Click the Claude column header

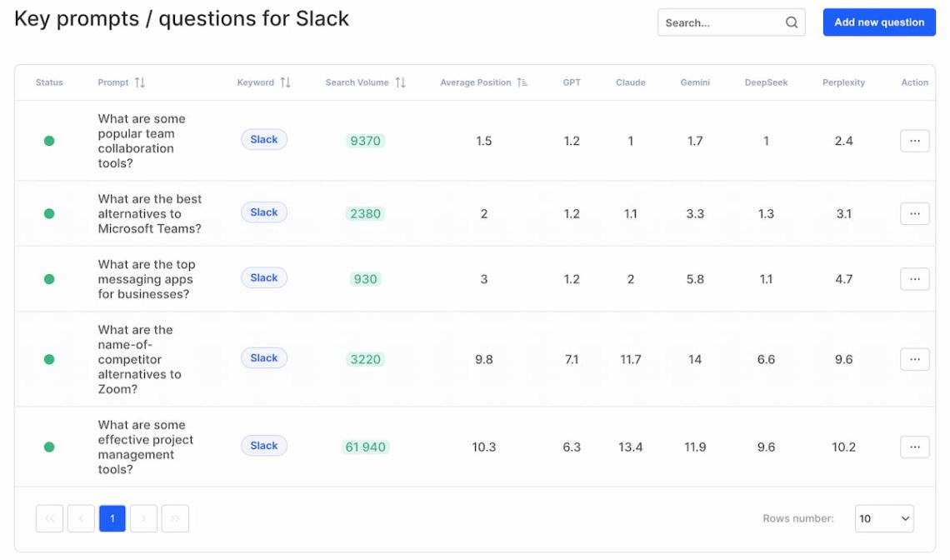pos(631,82)
